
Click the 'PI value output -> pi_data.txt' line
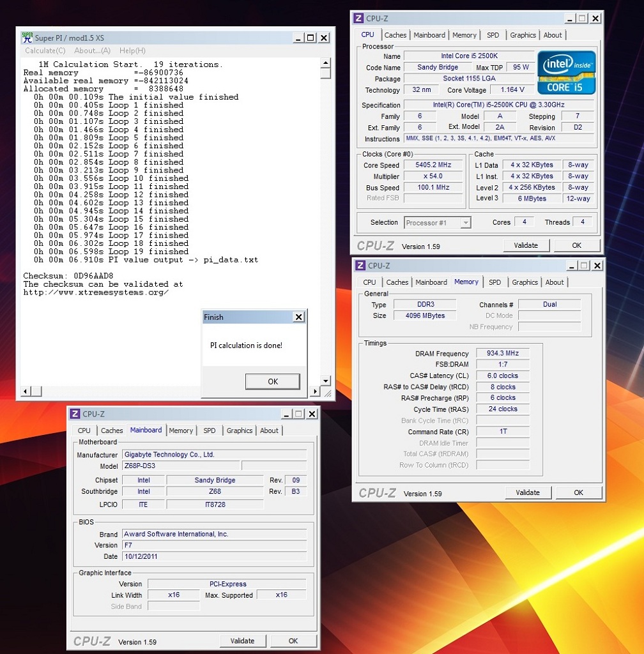tap(146, 260)
